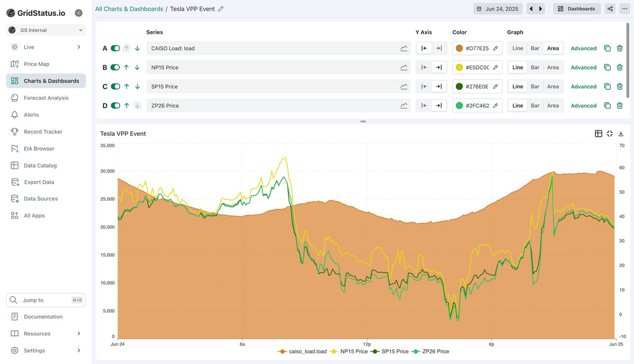Open Data Sources page

click(46, 199)
